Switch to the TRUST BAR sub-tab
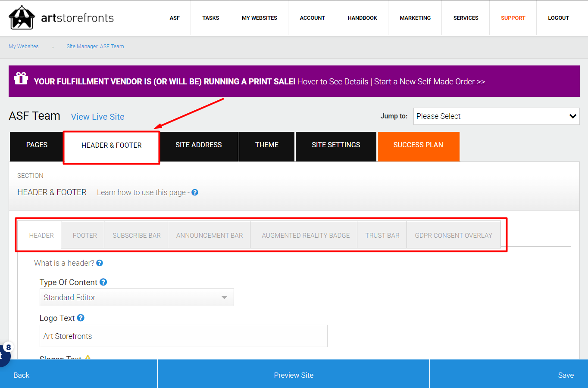 pos(382,236)
